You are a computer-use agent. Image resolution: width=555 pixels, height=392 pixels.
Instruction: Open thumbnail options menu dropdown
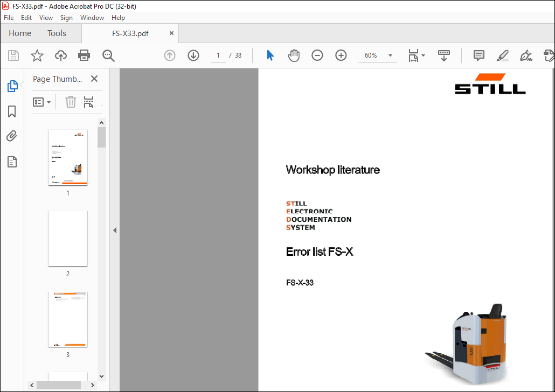pyautogui.click(x=42, y=102)
